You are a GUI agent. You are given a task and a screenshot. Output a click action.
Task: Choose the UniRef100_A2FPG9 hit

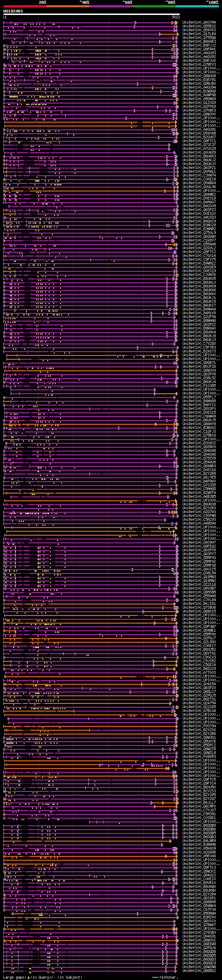[199, 106]
